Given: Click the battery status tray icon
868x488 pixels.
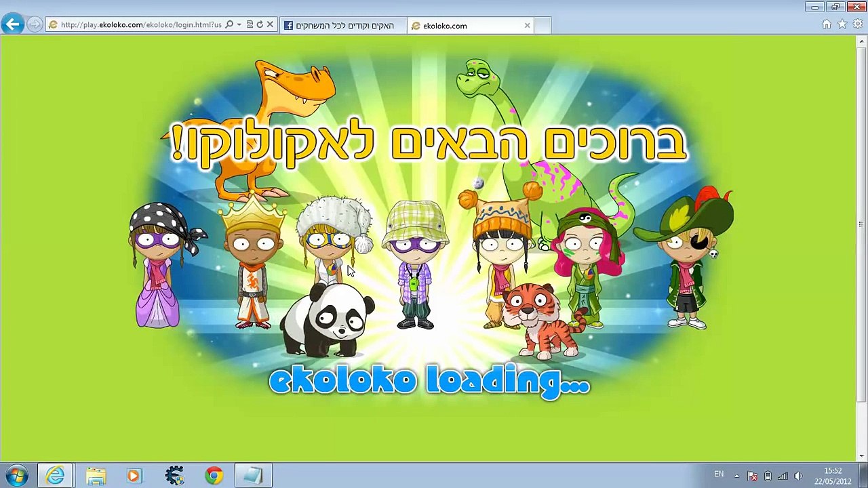Looking at the screenshot, I should [x=768, y=476].
